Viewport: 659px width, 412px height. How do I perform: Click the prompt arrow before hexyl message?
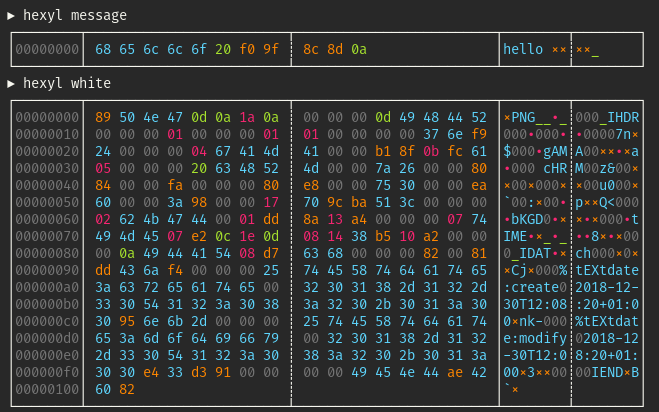point(11,16)
